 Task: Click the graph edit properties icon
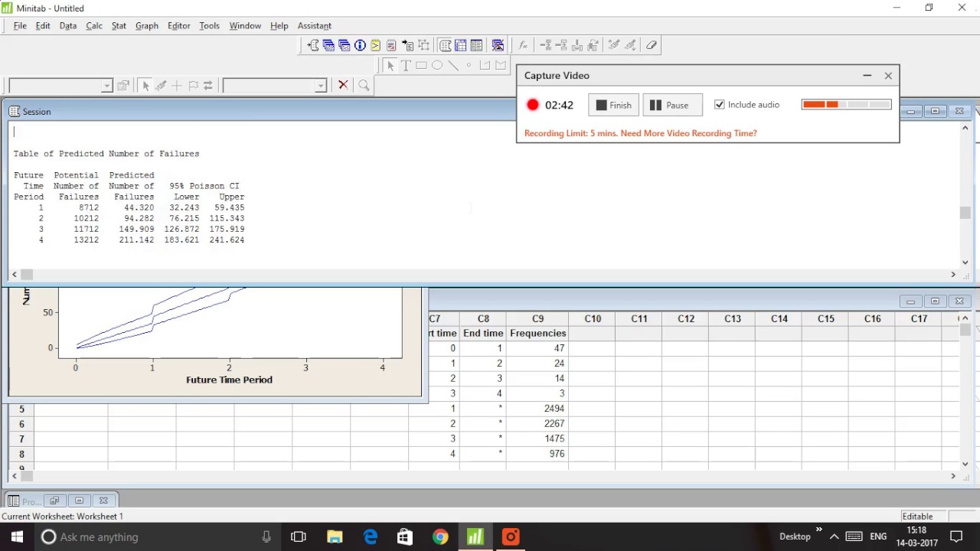123,85
